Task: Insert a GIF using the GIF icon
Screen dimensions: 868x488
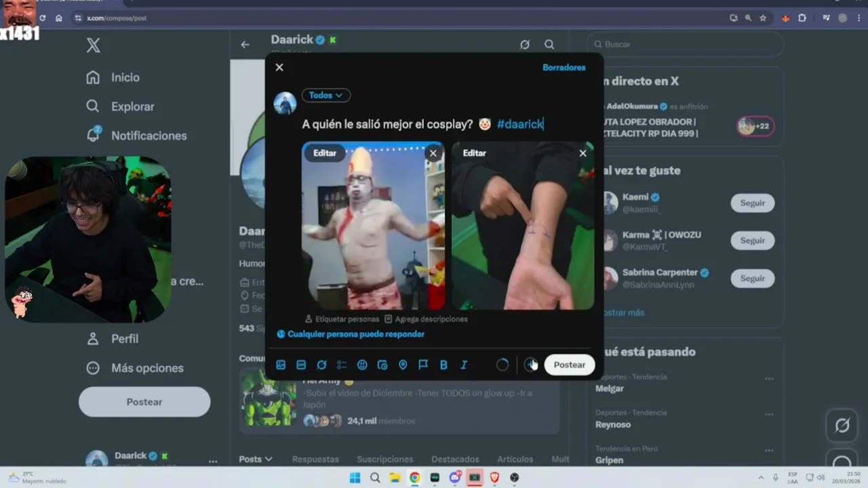Action: (x=301, y=365)
